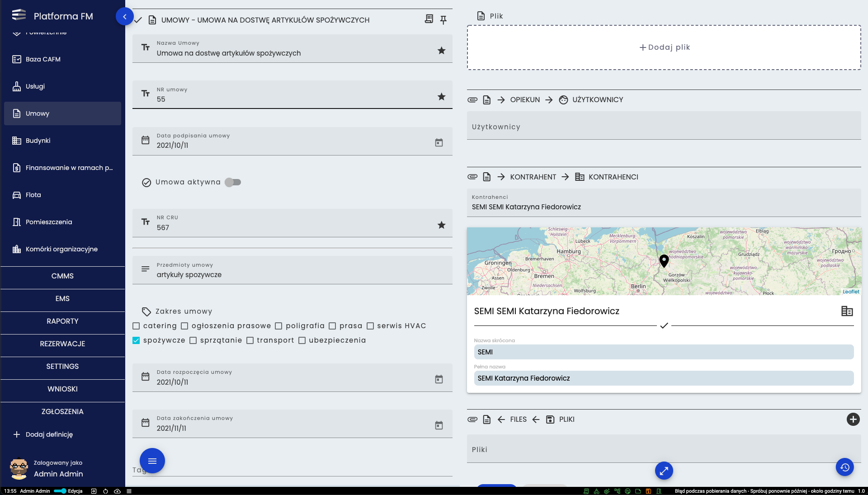Screen dimensions: 868x495
Task: Add new file with PLIKI plus button
Action: click(x=853, y=420)
